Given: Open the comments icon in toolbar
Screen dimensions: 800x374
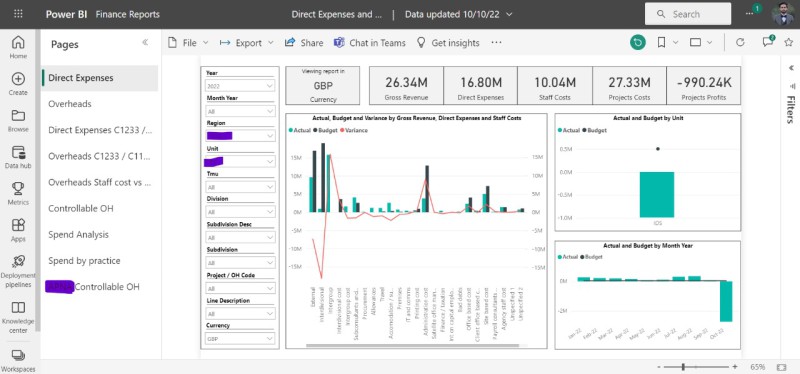Looking at the screenshot, I should coord(768,42).
